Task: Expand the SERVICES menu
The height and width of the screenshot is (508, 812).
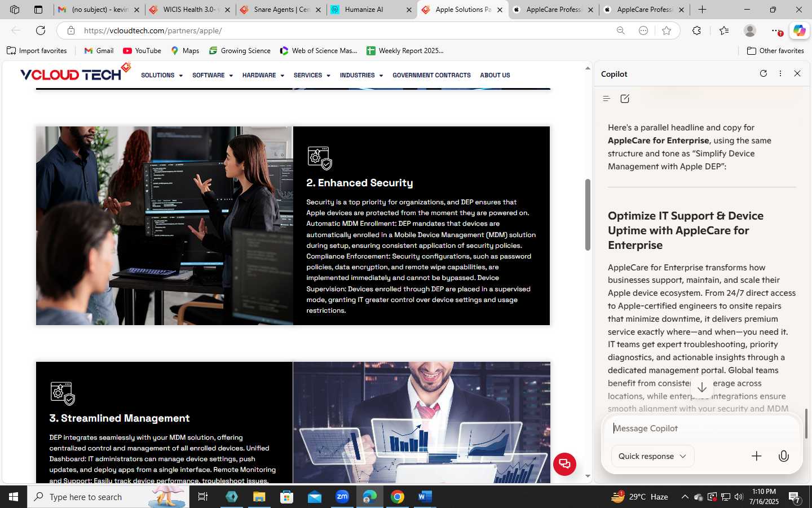Action: tap(312, 75)
